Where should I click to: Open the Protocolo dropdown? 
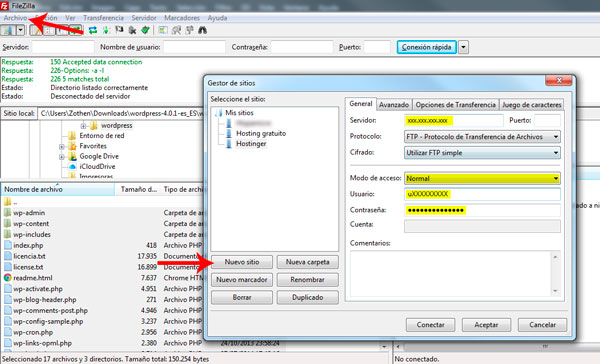(x=482, y=137)
